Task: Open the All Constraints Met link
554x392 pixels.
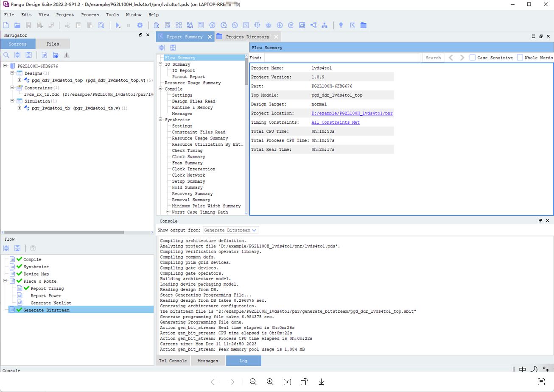Action: click(x=335, y=122)
